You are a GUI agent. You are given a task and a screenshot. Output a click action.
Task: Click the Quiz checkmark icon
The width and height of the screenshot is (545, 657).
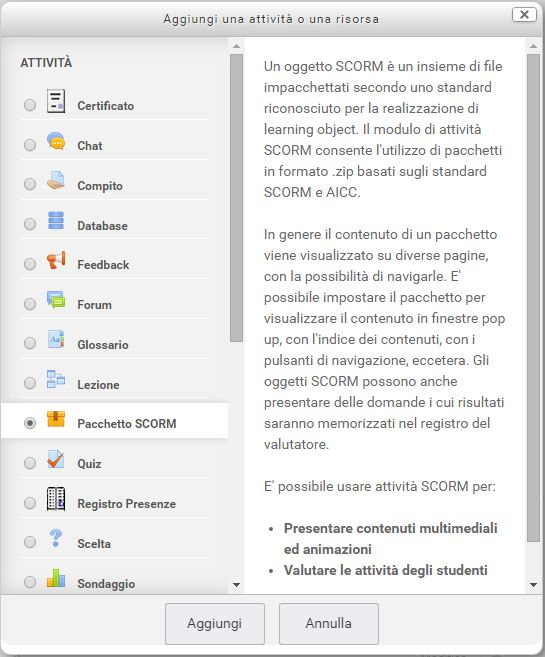(x=56, y=459)
